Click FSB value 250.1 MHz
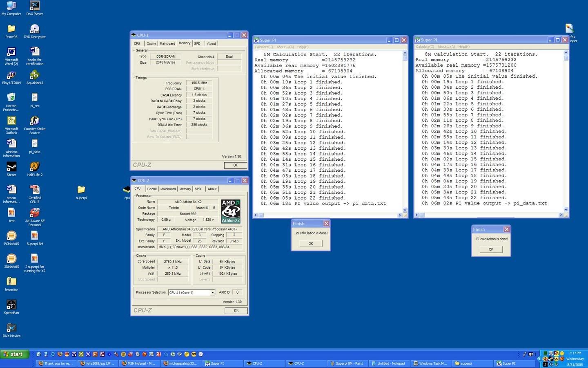This screenshot has height=368, width=588. (173, 274)
